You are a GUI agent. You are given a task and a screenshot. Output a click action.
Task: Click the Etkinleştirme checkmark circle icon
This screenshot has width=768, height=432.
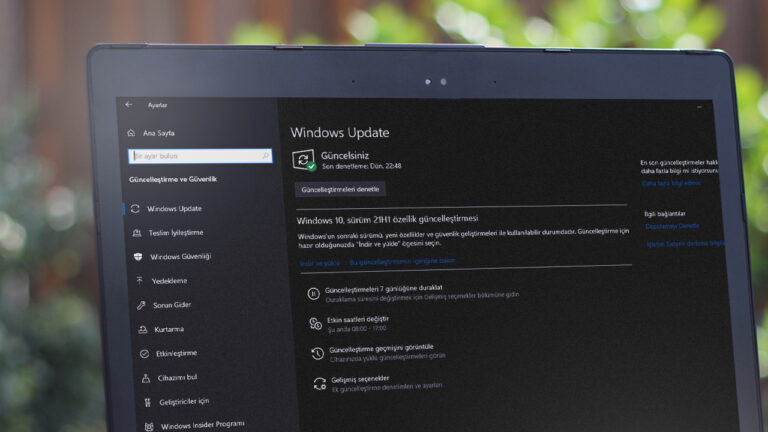(x=144, y=353)
